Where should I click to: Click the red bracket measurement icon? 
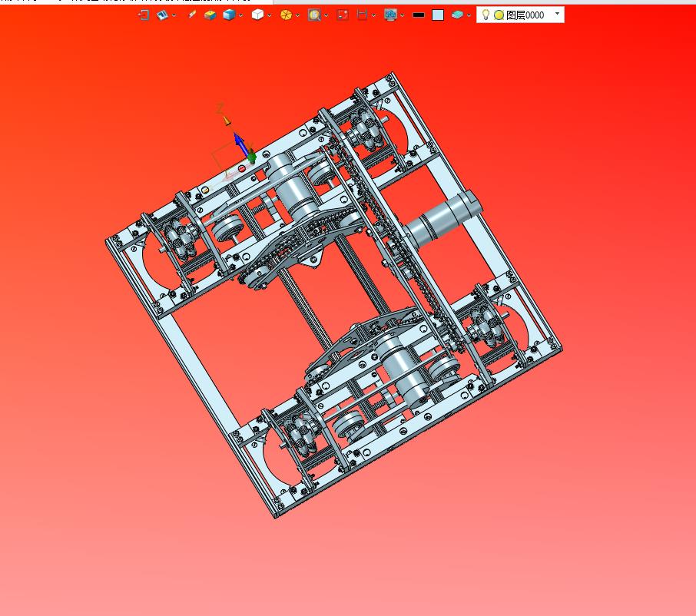tap(362, 15)
